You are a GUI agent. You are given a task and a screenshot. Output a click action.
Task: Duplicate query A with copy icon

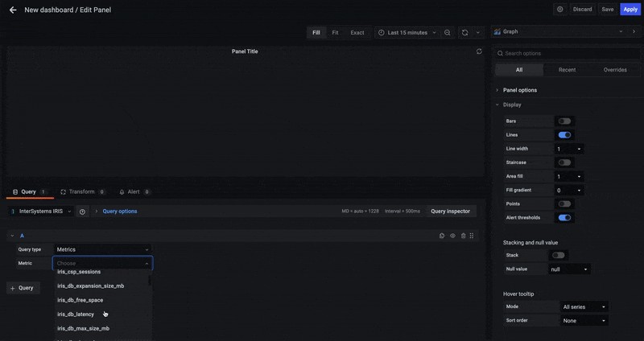pyautogui.click(x=442, y=236)
